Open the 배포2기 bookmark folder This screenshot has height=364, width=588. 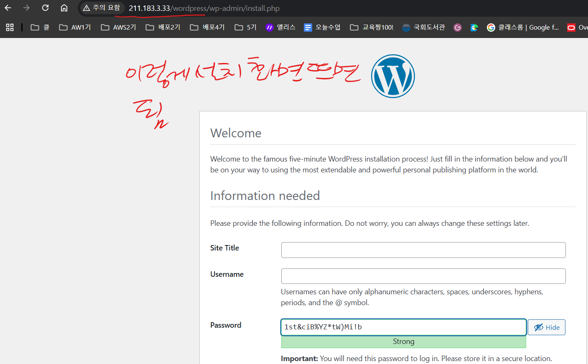coord(163,27)
